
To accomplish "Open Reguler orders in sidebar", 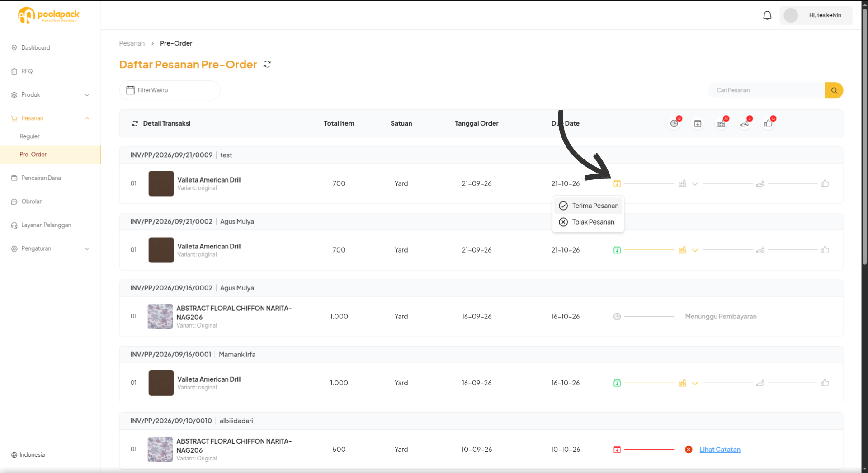I will pos(29,136).
